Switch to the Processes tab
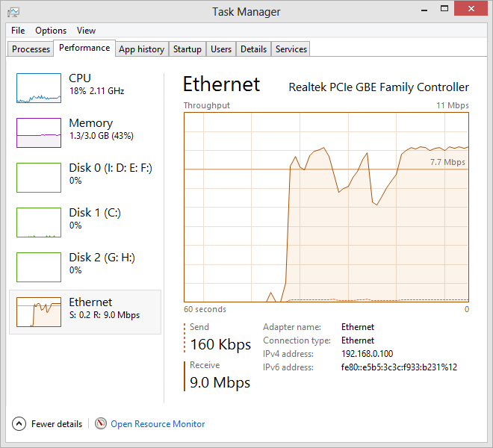The height and width of the screenshot is (448, 493). 31,49
